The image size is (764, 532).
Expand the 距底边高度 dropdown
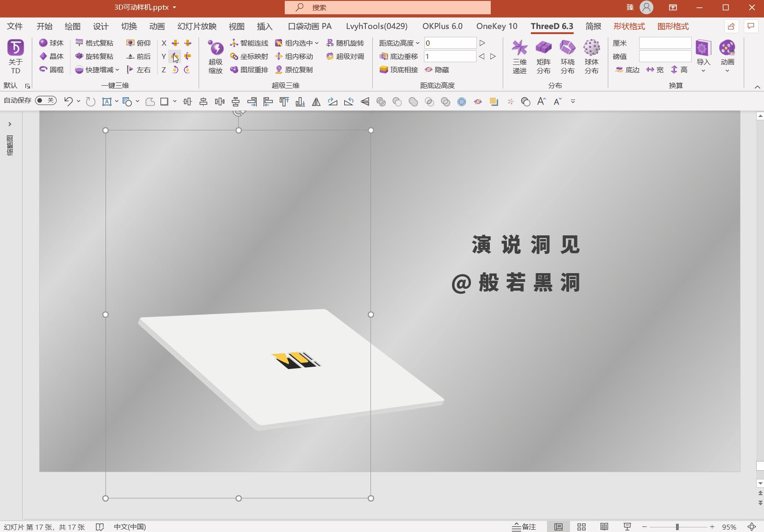pyautogui.click(x=417, y=43)
